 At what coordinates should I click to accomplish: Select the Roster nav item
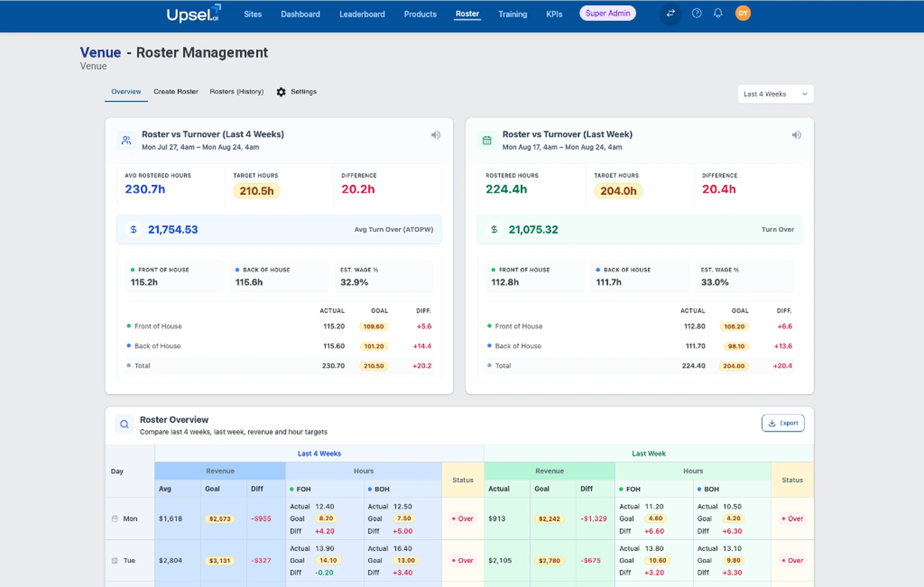pyautogui.click(x=467, y=14)
